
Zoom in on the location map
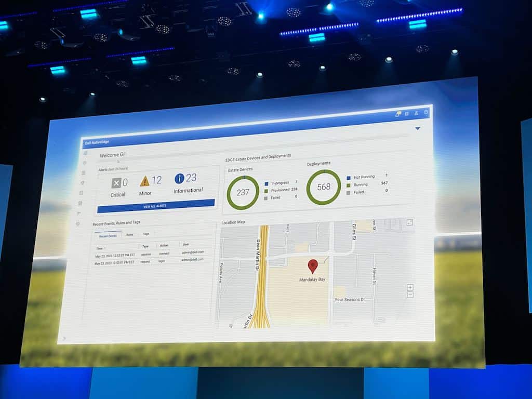410,287
